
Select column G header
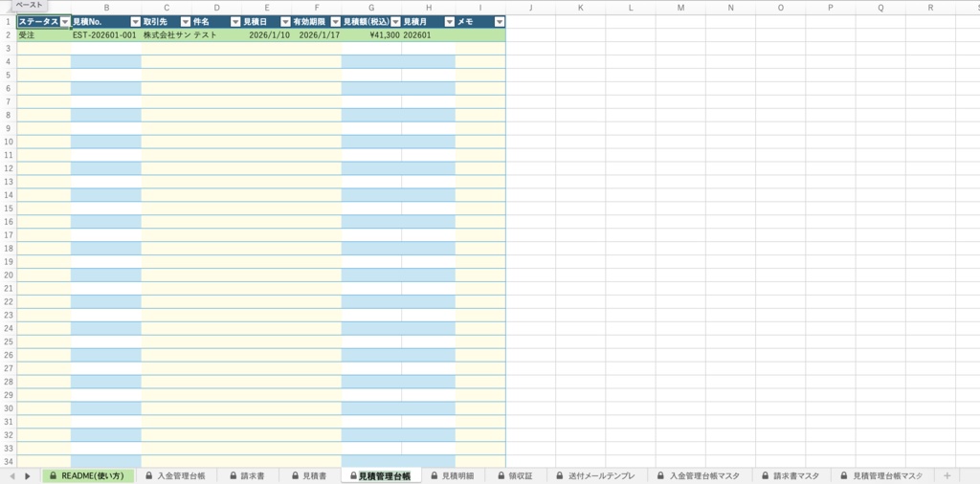tap(371, 8)
